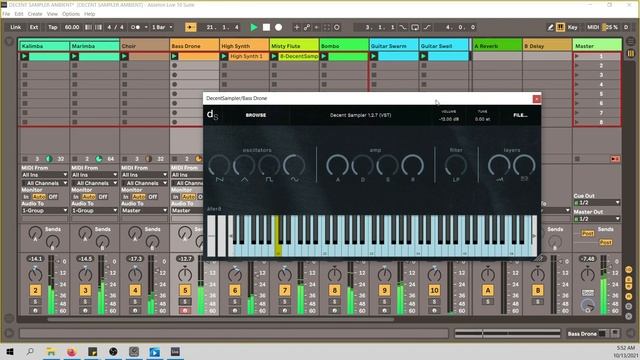Deactivate track 2 Kalimba activator
This screenshot has height=360, width=640.
[x=35, y=290]
